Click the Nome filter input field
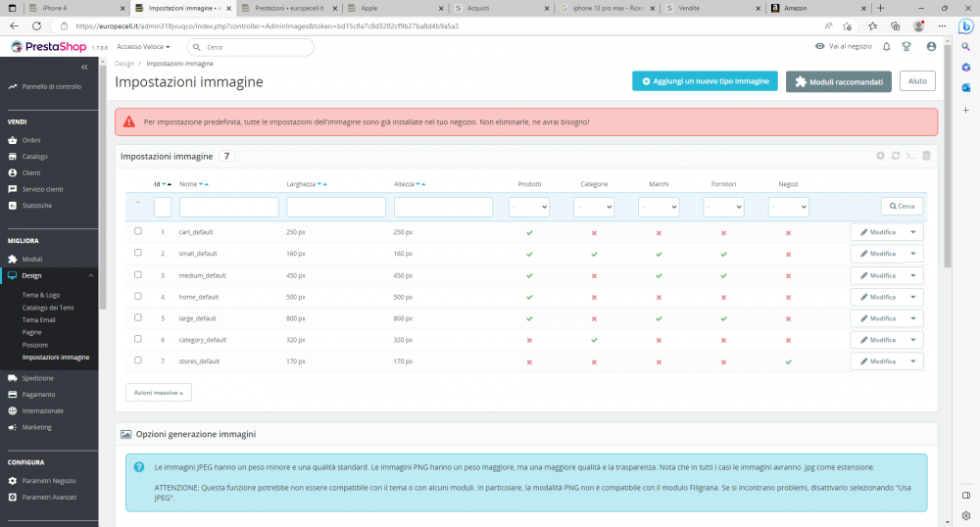 coord(228,207)
